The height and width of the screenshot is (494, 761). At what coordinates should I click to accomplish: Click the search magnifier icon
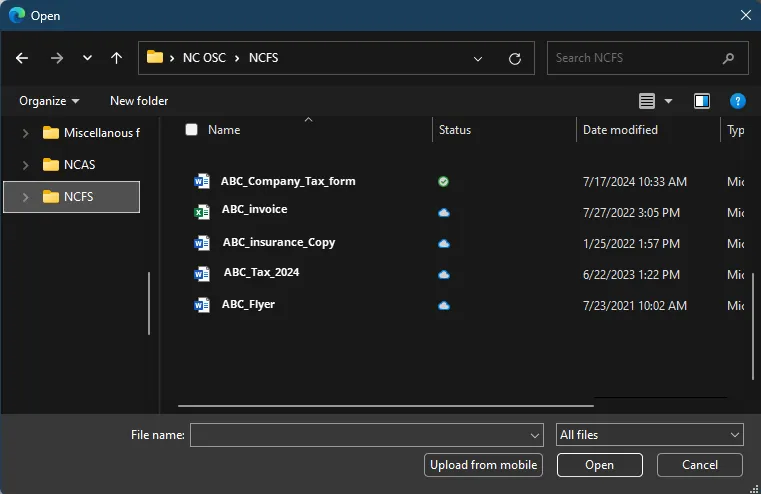pyautogui.click(x=729, y=58)
